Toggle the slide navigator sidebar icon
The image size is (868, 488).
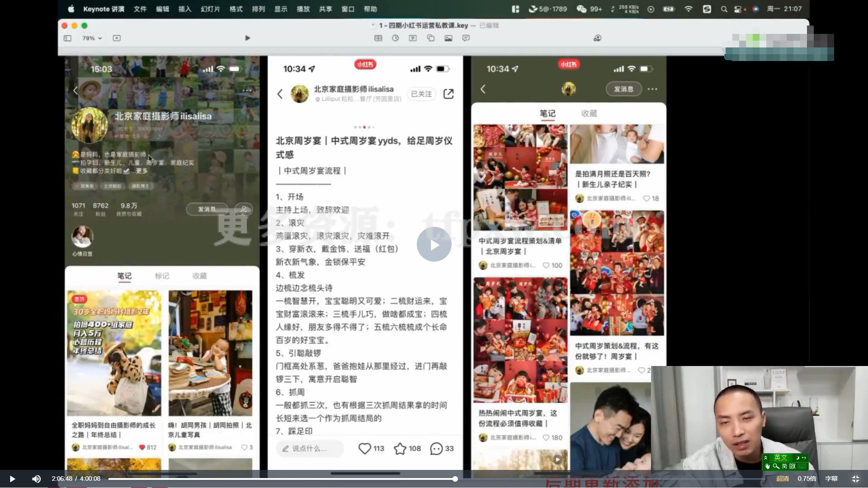[68, 38]
